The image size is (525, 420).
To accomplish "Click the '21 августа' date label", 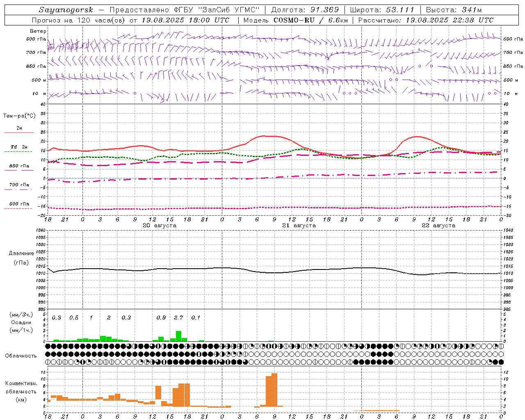I will click(x=299, y=226).
